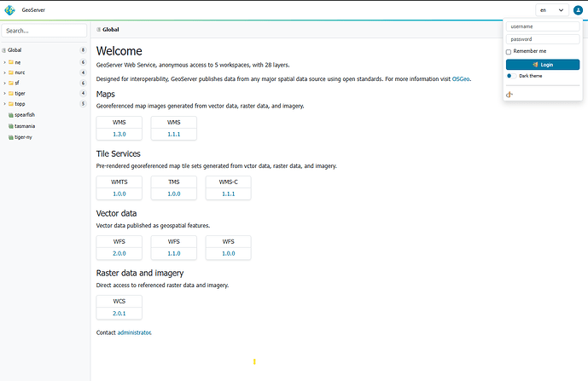Click the tasmania layer group icon
This screenshot has width=588, height=381.
pos(11,126)
